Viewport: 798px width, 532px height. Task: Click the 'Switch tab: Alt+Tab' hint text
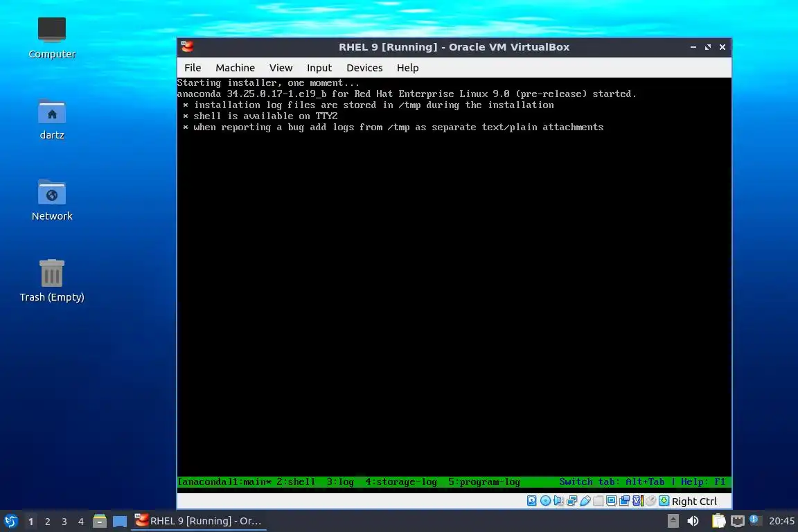[612, 481]
